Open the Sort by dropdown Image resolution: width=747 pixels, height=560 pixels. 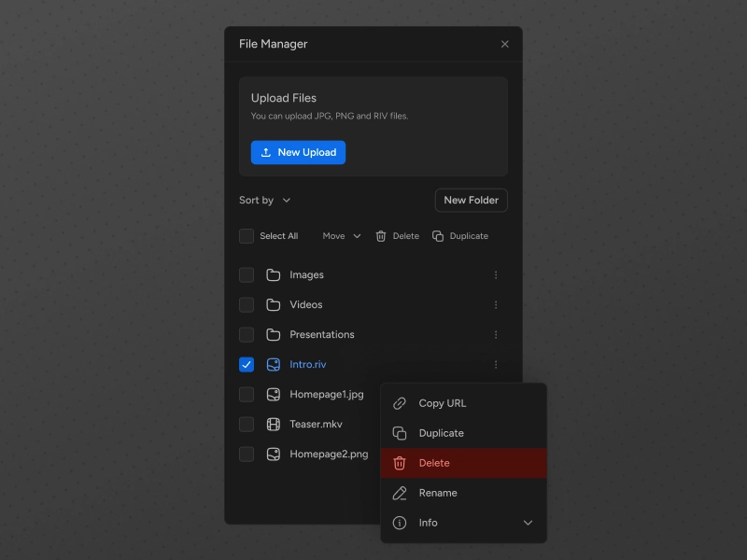pos(265,200)
